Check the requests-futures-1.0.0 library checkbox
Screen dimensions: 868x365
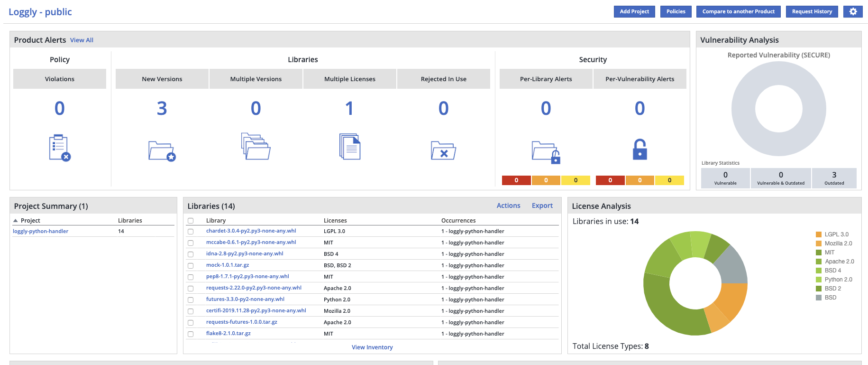(191, 323)
